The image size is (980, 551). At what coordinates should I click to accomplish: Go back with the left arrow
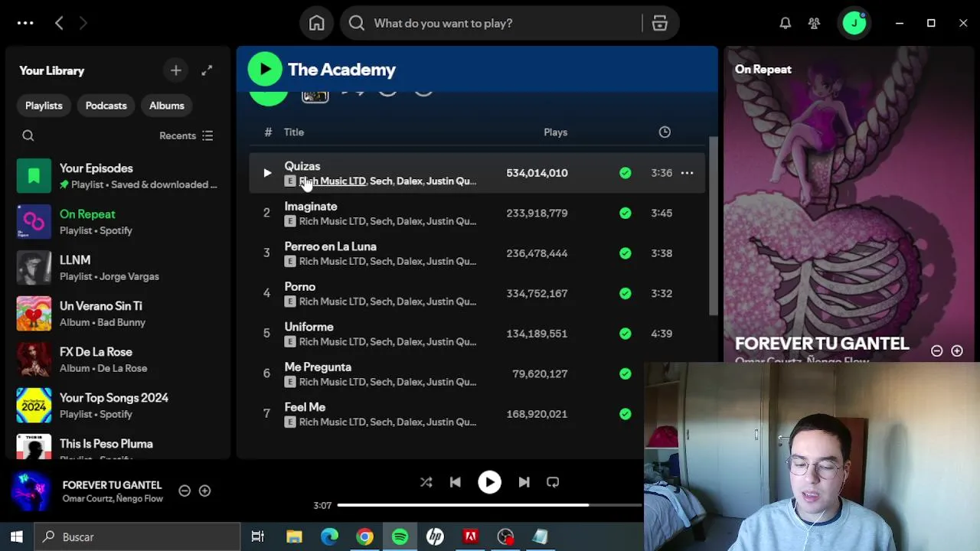(x=59, y=23)
